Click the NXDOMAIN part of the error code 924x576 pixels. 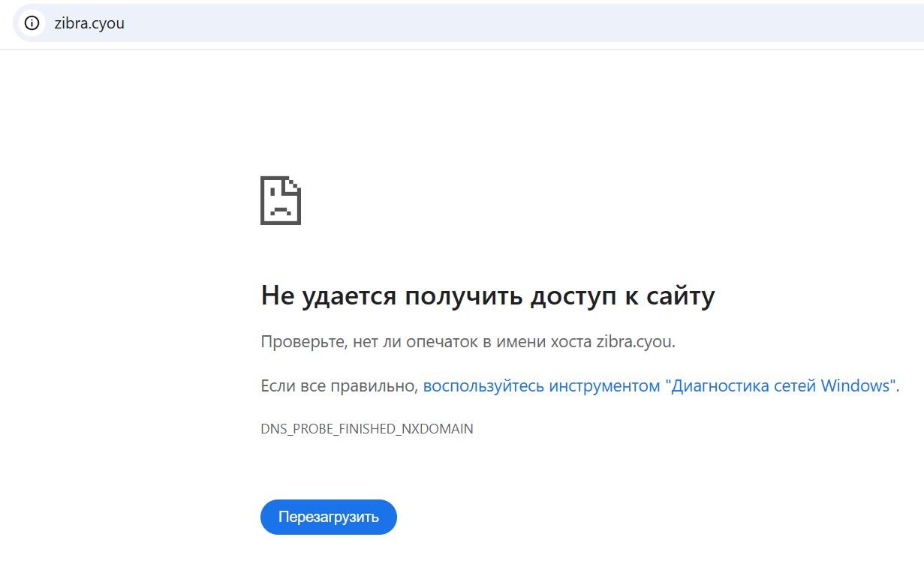tap(438, 429)
